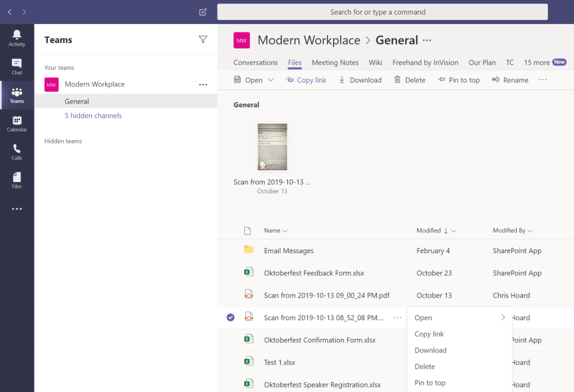
Task: Select Delete from the context menu
Action: pyautogui.click(x=424, y=367)
